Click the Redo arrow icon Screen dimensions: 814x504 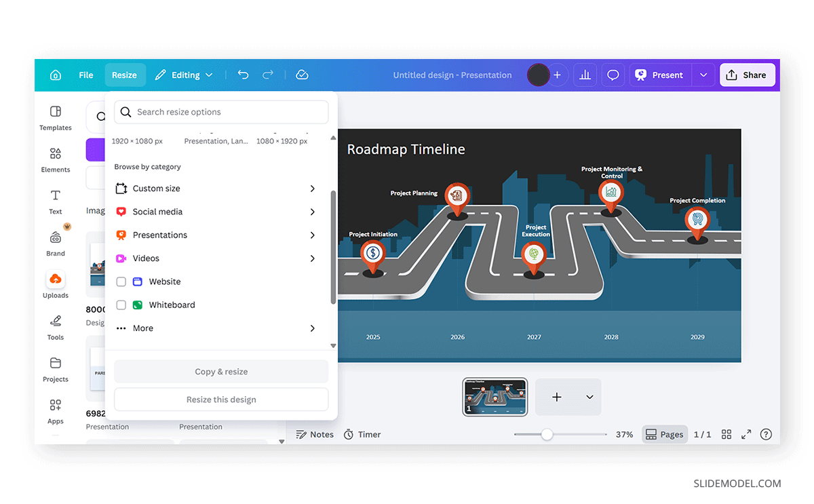point(268,75)
